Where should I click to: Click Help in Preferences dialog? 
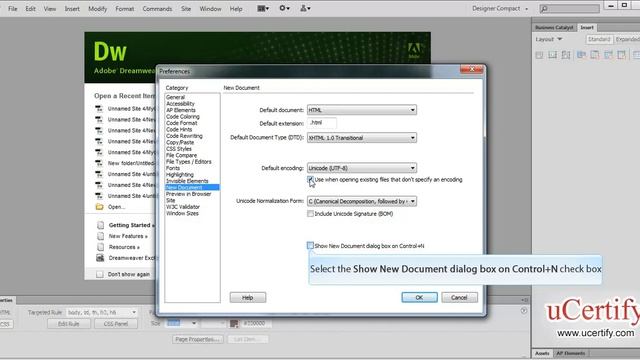pyautogui.click(x=248, y=298)
